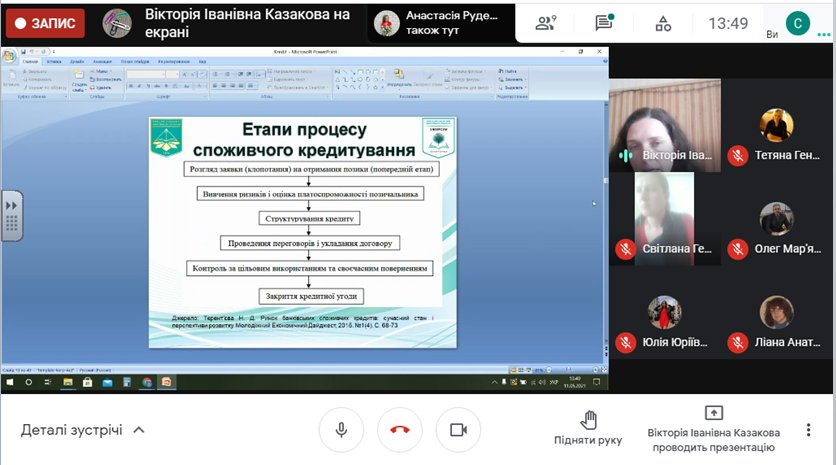Click Заменить in PowerPoint editing group

coord(511,79)
